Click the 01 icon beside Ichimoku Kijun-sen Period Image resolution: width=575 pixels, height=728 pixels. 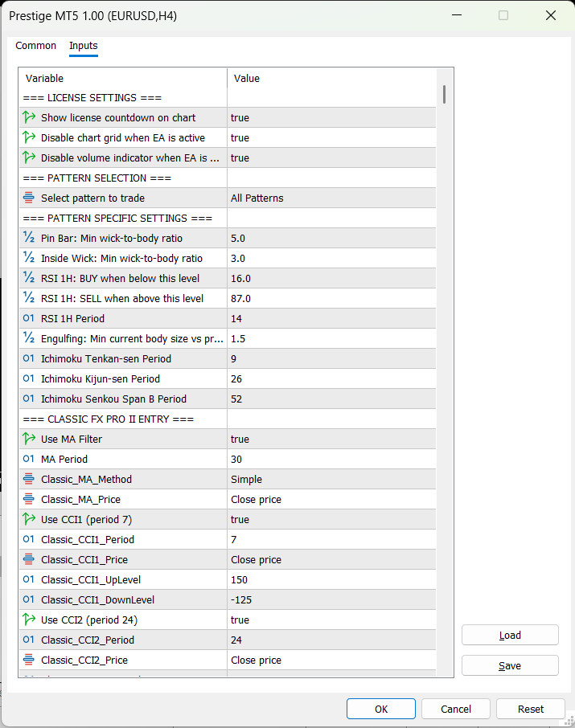[29, 378]
